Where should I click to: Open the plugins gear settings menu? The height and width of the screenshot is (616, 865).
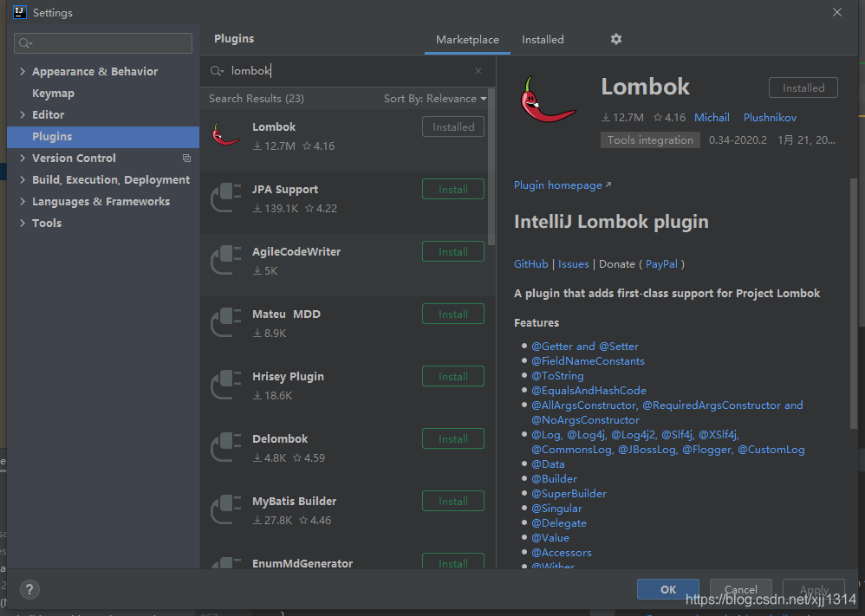click(616, 39)
